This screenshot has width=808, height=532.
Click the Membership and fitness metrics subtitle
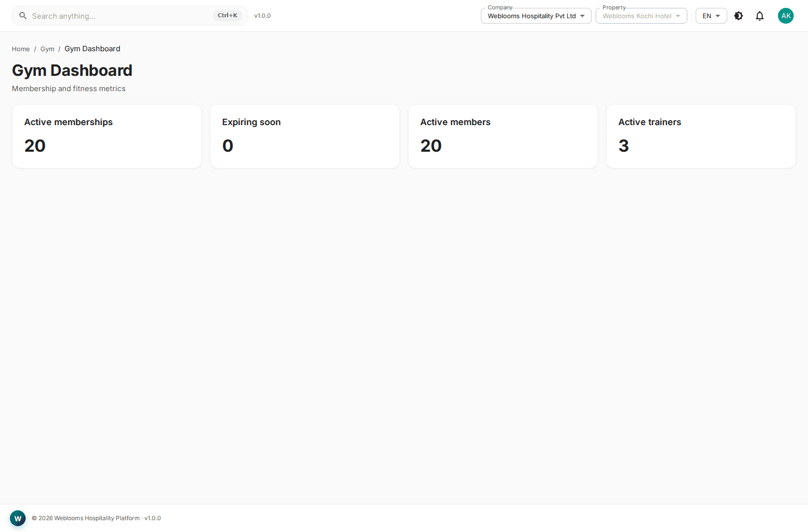pyautogui.click(x=68, y=89)
